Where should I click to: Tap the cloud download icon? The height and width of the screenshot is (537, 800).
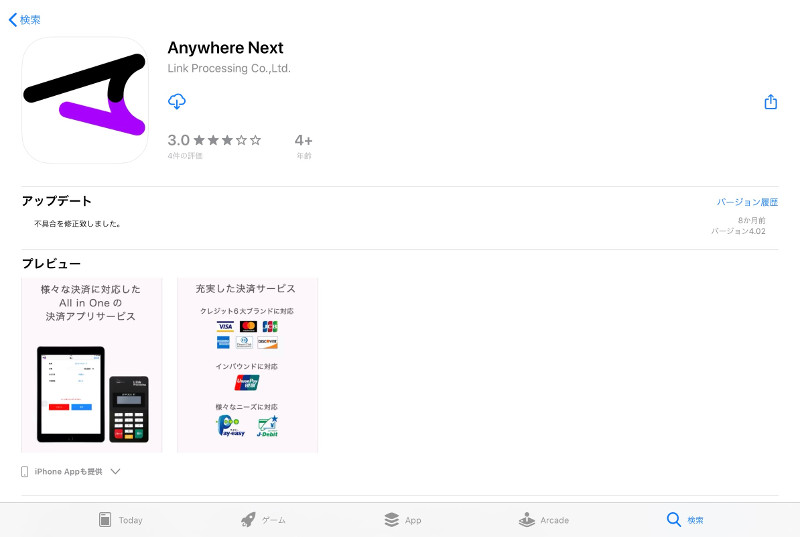pyautogui.click(x=177, y=101)
